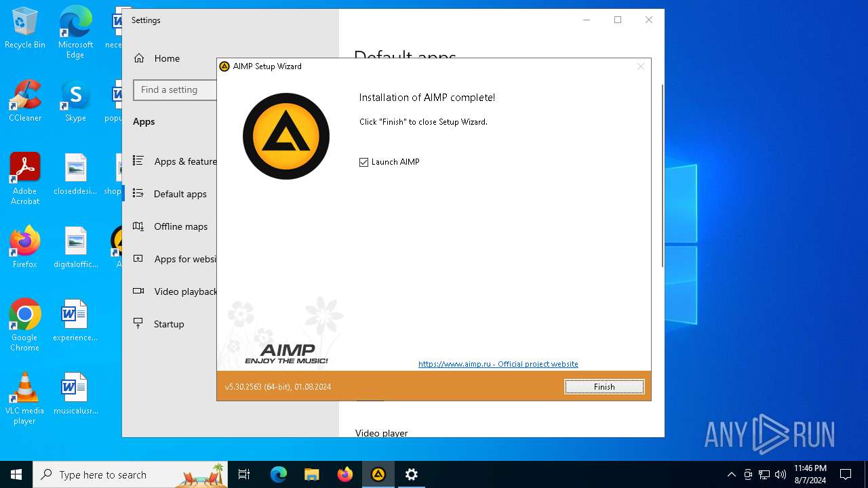868x488 pixels.
Task: Select the closeddesi image file on desktop
Action: (x=75, y=174)
